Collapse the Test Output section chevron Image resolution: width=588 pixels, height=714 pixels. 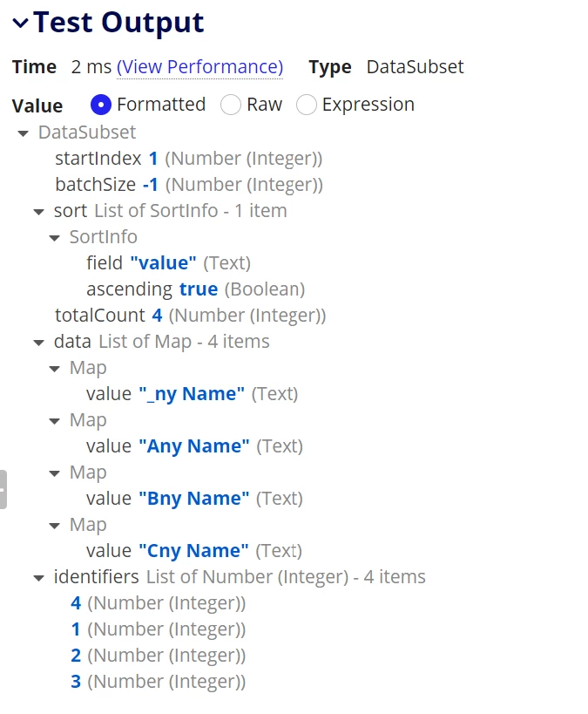pos(21,23)
